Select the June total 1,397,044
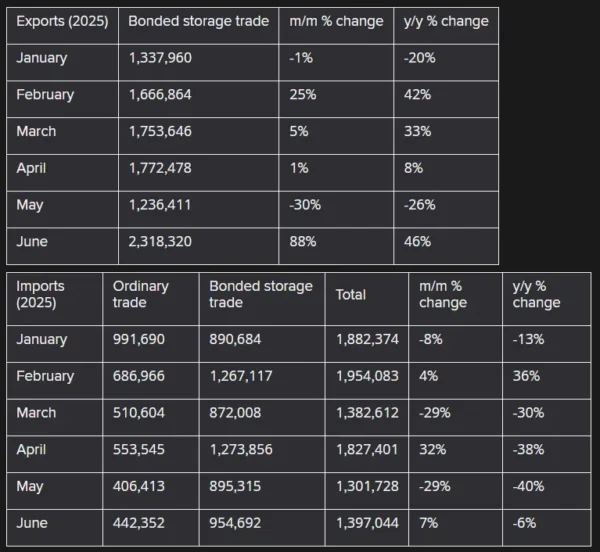This screenshot has width=600, height=552. [x=367, y=523]
